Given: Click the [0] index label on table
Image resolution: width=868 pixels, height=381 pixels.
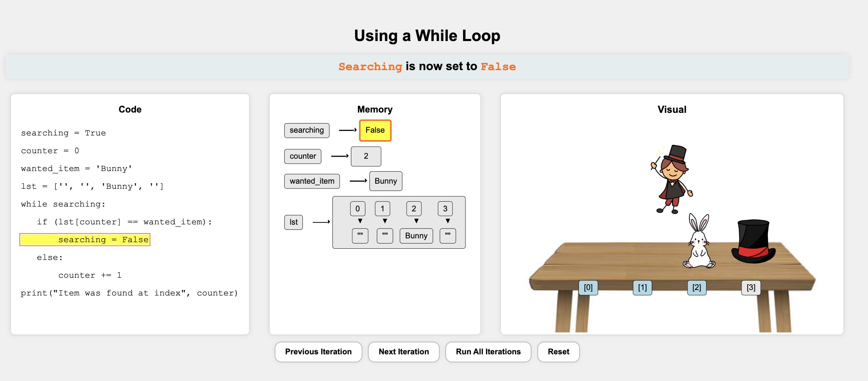Looking at the screenshot, I should (x=588, y=288).
